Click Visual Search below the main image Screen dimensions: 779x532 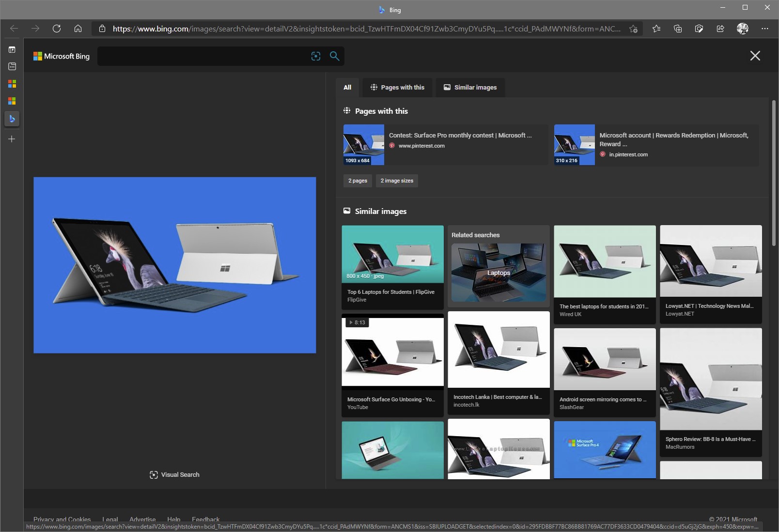click(x=174, y=475)
